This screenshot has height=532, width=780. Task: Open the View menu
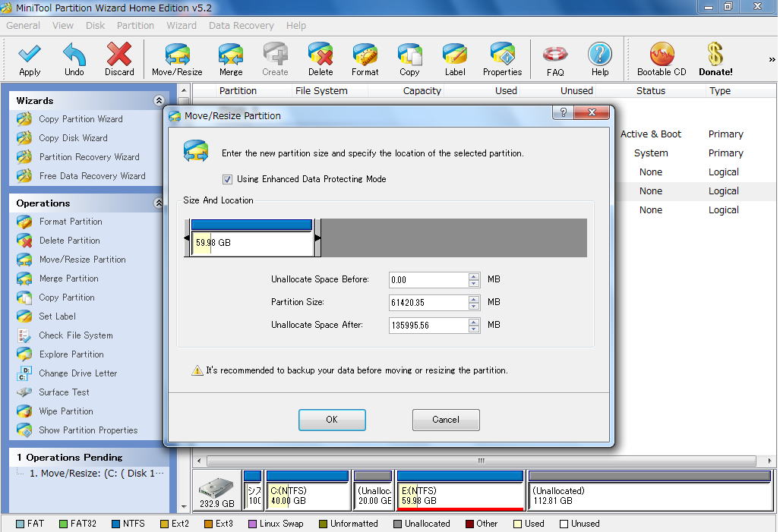(63, 25)
